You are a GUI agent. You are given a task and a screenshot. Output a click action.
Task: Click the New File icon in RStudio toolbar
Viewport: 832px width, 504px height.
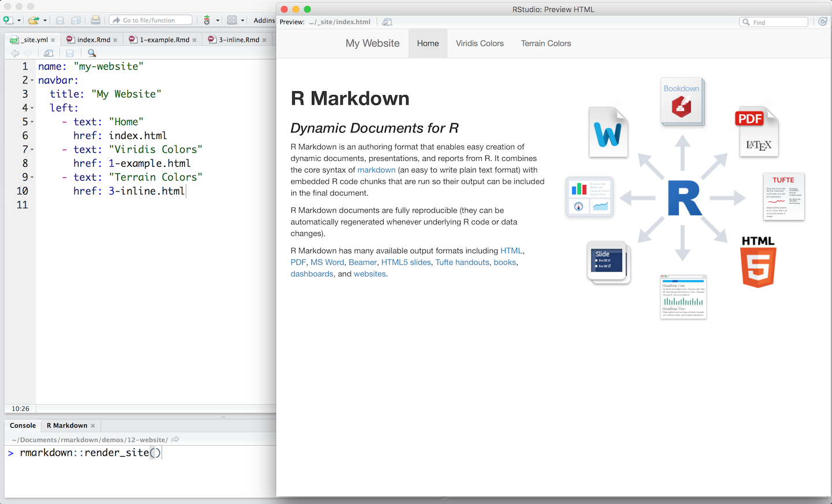pos(8,20)
